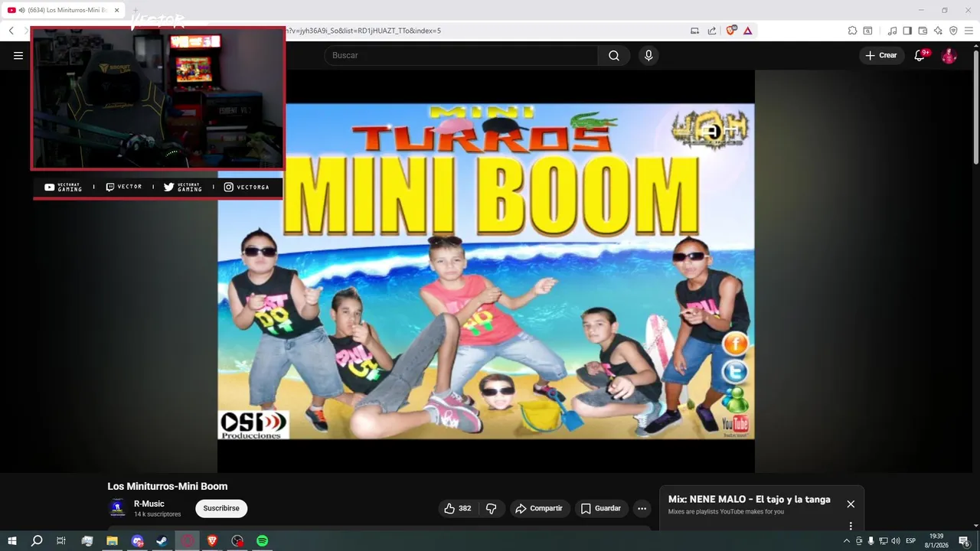Select the Los Miniturros browser tab

tap(64, 10)
